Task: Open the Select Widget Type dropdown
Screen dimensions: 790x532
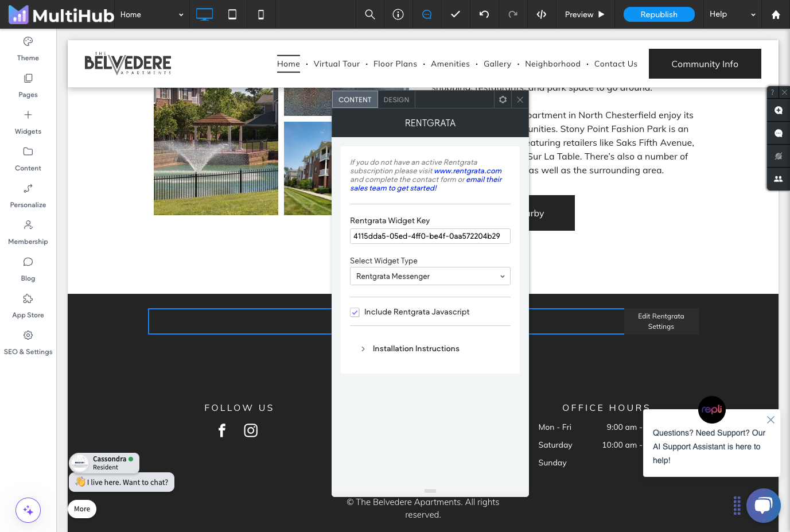Action: (x=430, y=276)
